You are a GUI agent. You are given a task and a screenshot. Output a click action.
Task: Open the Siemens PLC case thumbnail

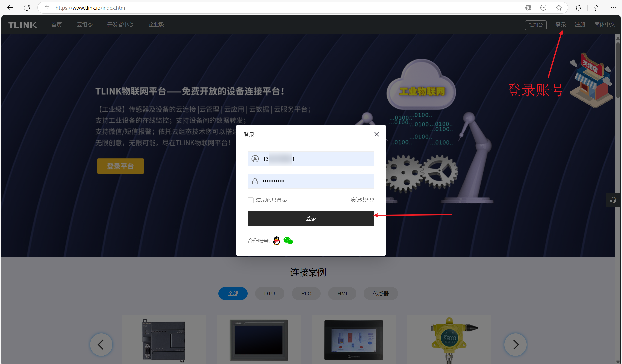coord(164,340)
